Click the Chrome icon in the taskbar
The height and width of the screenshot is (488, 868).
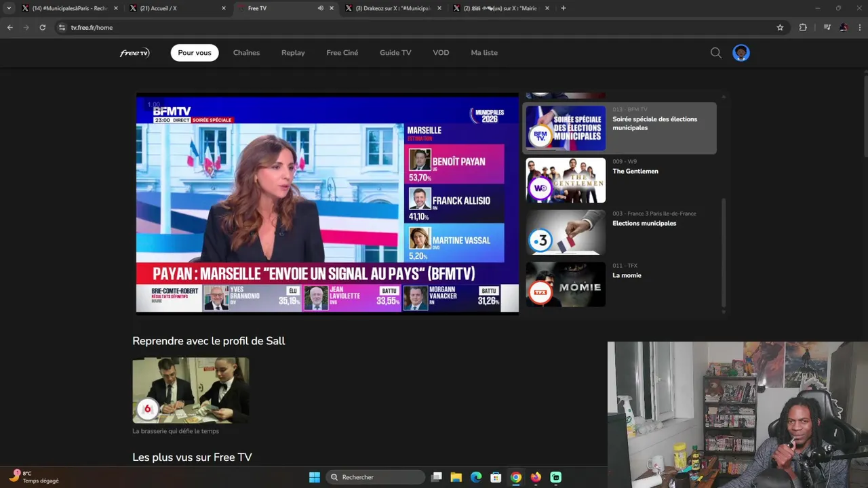[516, 477]
